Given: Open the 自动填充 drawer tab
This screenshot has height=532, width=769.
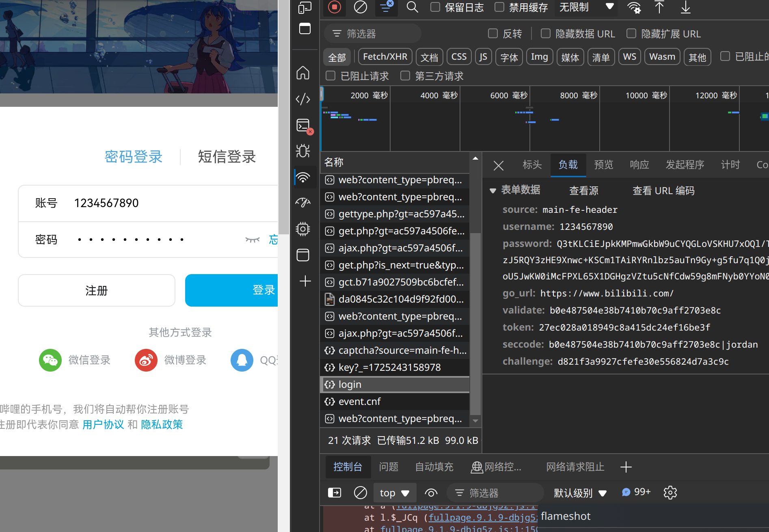Looking at the screenshot, I should [434, 467].
